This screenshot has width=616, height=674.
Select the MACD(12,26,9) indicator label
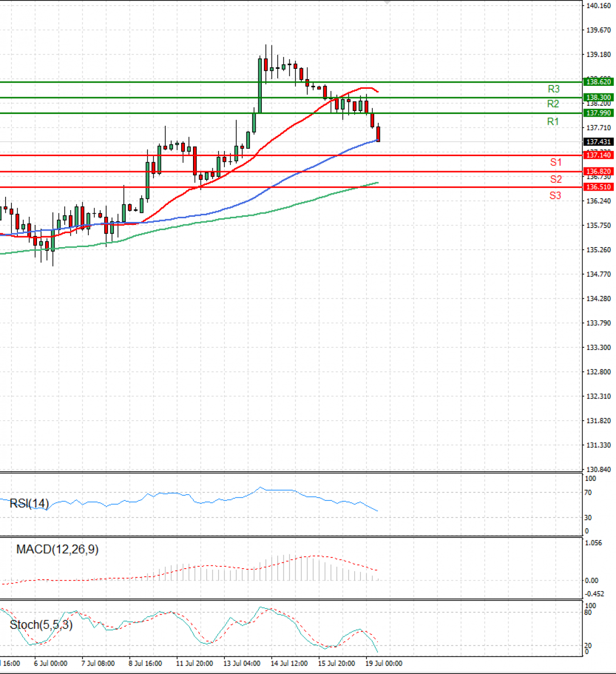[57, 549]
